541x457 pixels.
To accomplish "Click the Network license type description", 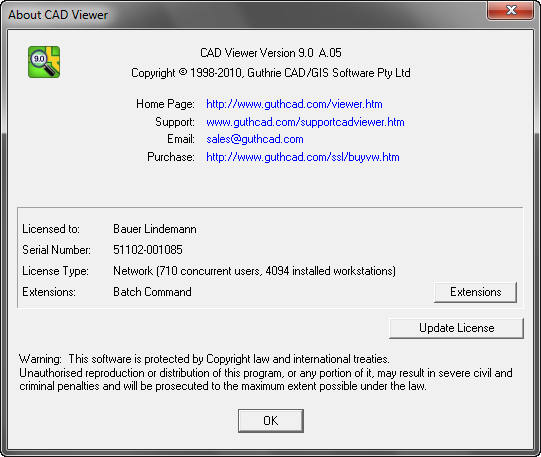I will [254, 271].
